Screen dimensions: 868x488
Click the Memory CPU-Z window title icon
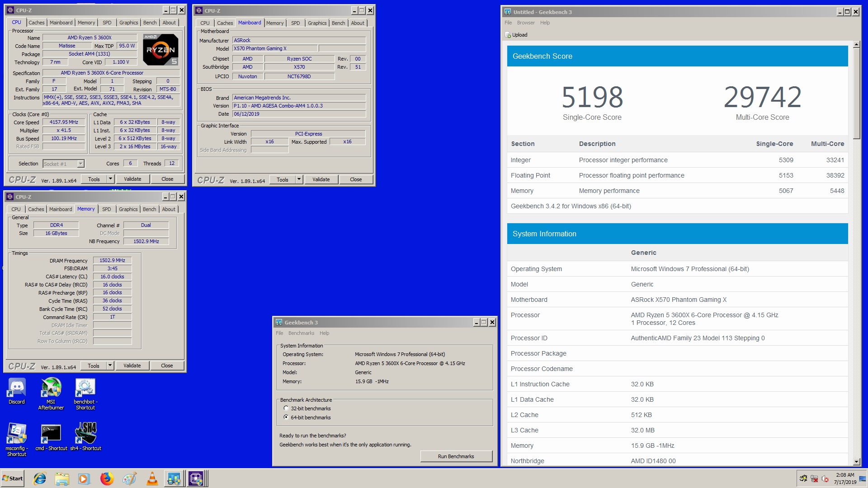10,197
